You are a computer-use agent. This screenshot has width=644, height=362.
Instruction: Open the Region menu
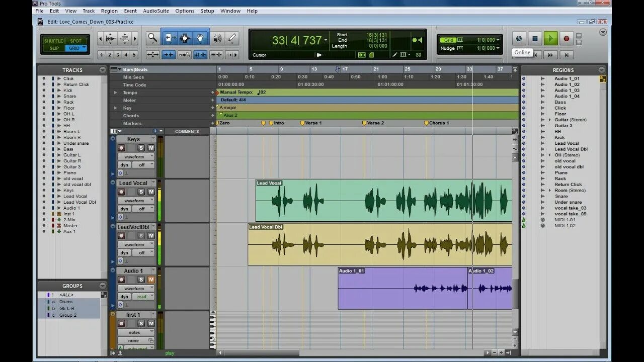(109, 11)
